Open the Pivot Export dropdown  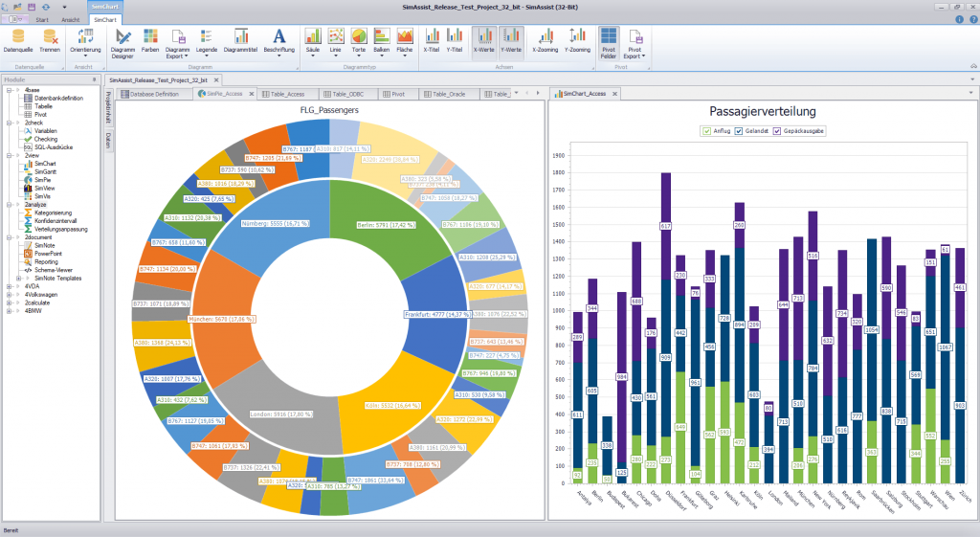coord(635,44)
